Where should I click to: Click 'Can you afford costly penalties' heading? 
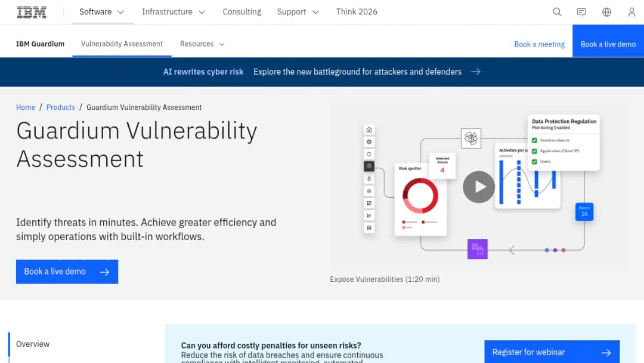(271, 346)
